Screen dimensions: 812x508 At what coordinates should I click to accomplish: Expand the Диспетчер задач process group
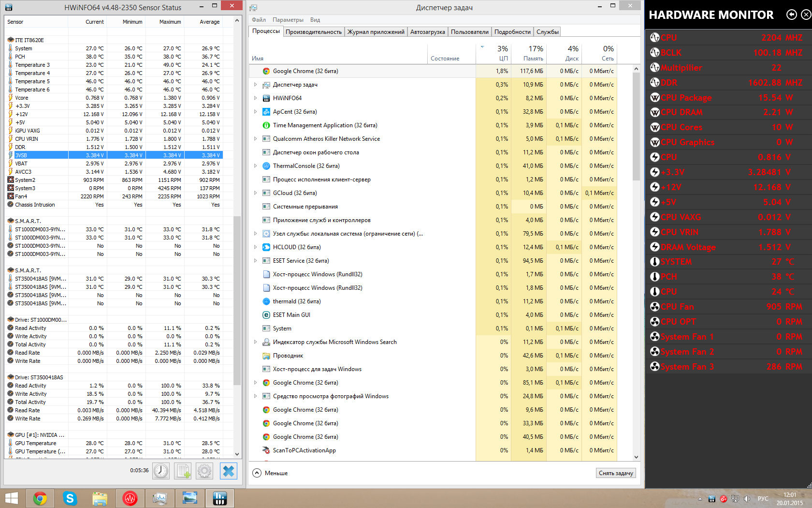point(255,85)
